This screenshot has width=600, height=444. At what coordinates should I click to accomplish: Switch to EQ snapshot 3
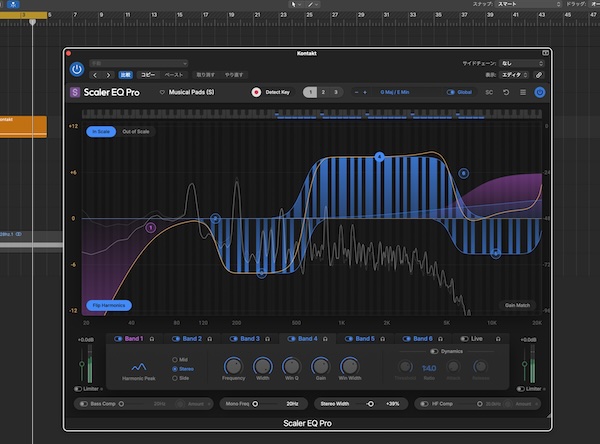click(336, 92)
